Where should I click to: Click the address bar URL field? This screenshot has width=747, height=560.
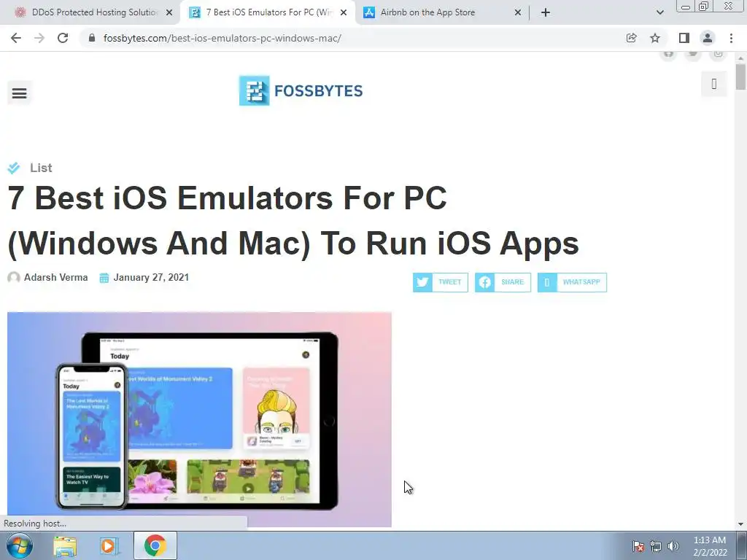[352, 38]
